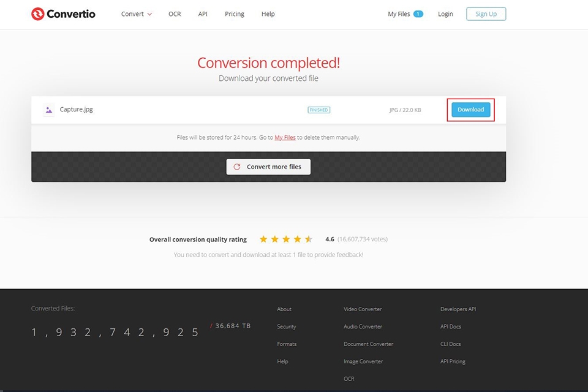Image resolution: width=588 pixels, height=392 pixels.
Task: Click the Convert more files button
Action: click(268, 167)
